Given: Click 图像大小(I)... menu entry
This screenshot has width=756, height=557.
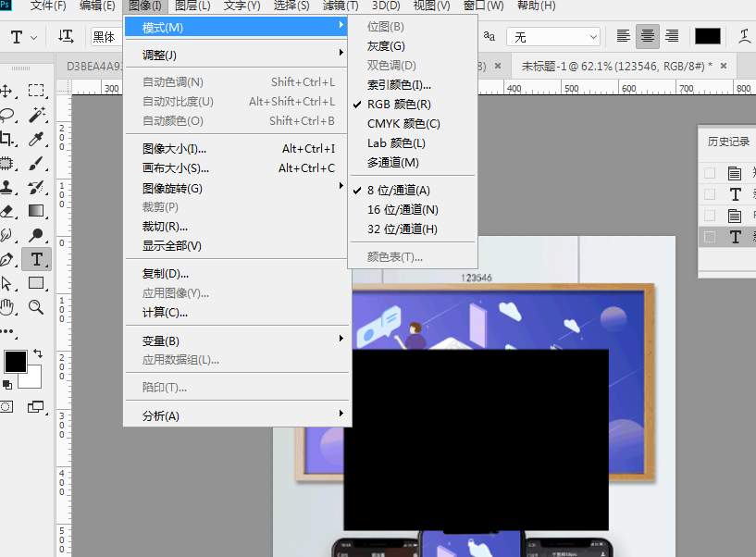Looking at the screenshot, I should 174,149.
